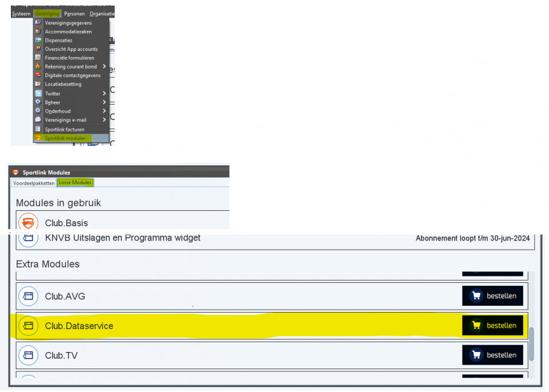Select Sportlink modules menu entry
Viewport: 549px width, 392px height.
65,138
